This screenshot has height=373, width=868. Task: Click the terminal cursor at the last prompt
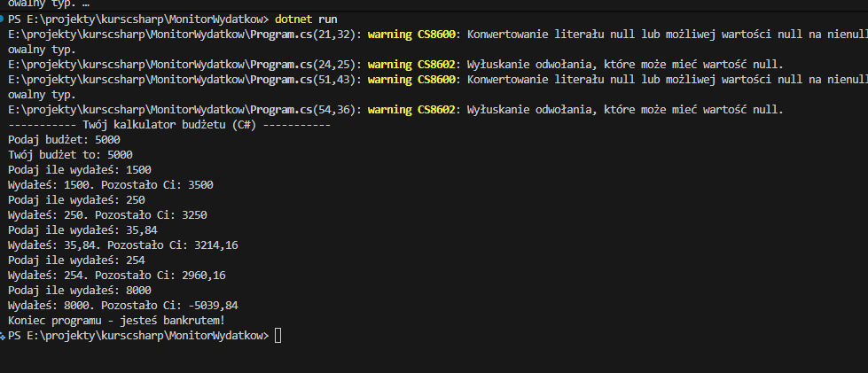[x=278, y=336]
